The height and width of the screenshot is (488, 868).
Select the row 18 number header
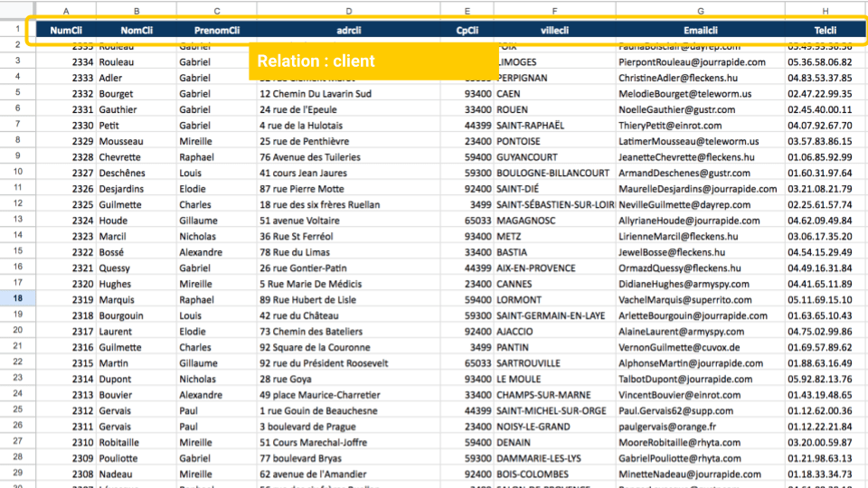(17, 299)
